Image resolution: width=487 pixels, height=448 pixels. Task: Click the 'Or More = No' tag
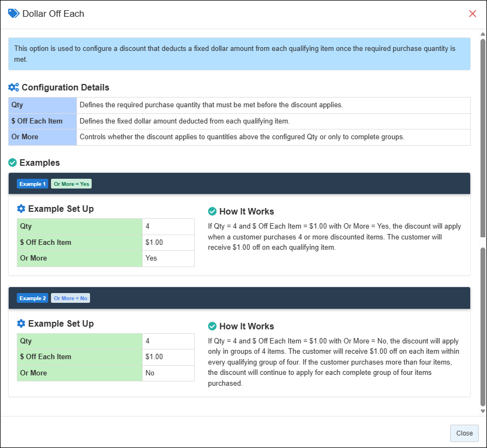71,298
